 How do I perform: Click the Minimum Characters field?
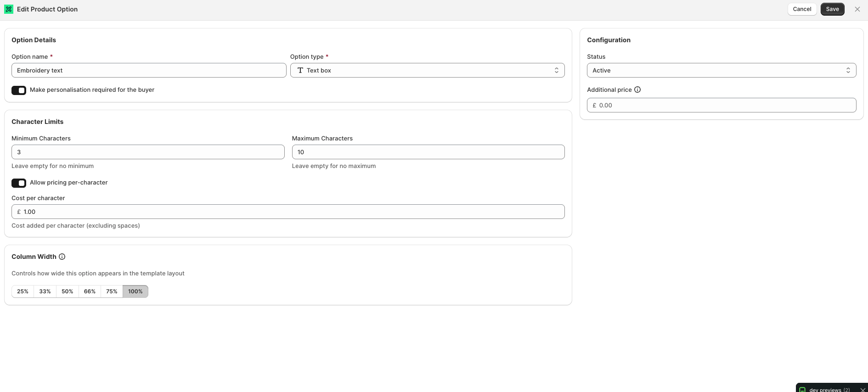[x=148, y=152]
